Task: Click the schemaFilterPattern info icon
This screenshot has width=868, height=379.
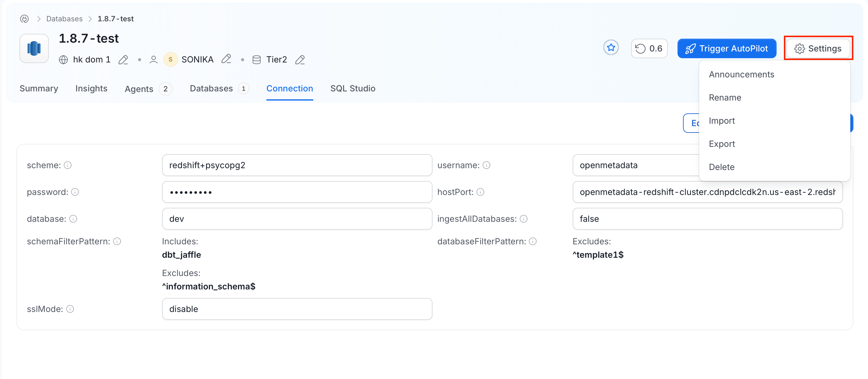Action: click(x=117, y=242)
